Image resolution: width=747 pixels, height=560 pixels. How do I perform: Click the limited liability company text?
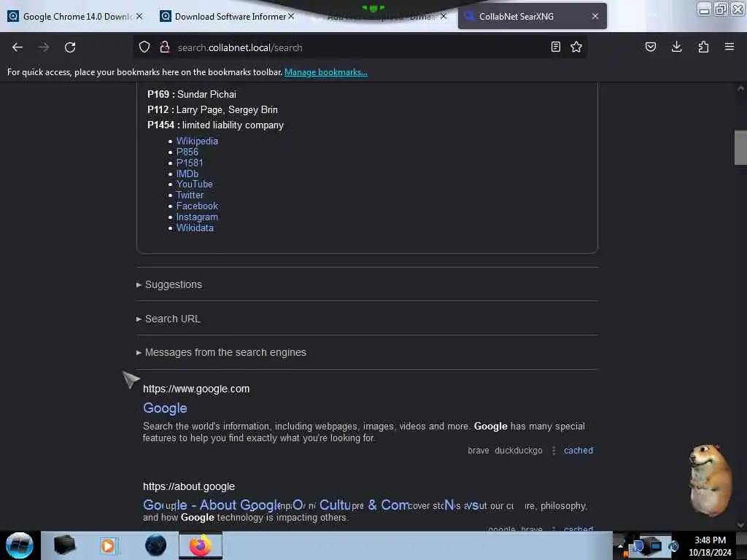pyautogui.click(x=233, y=125)
